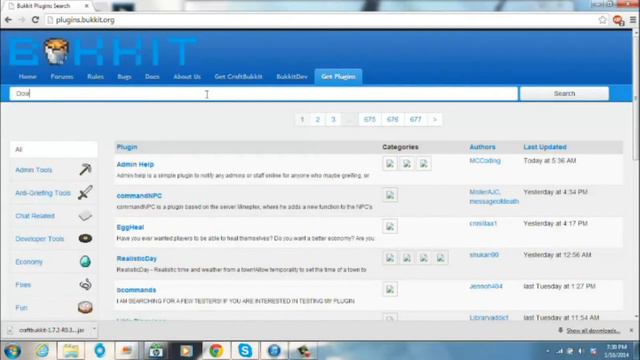Open File Explorer folder on taskbar

pyautogui.click(x=71, y=350)
